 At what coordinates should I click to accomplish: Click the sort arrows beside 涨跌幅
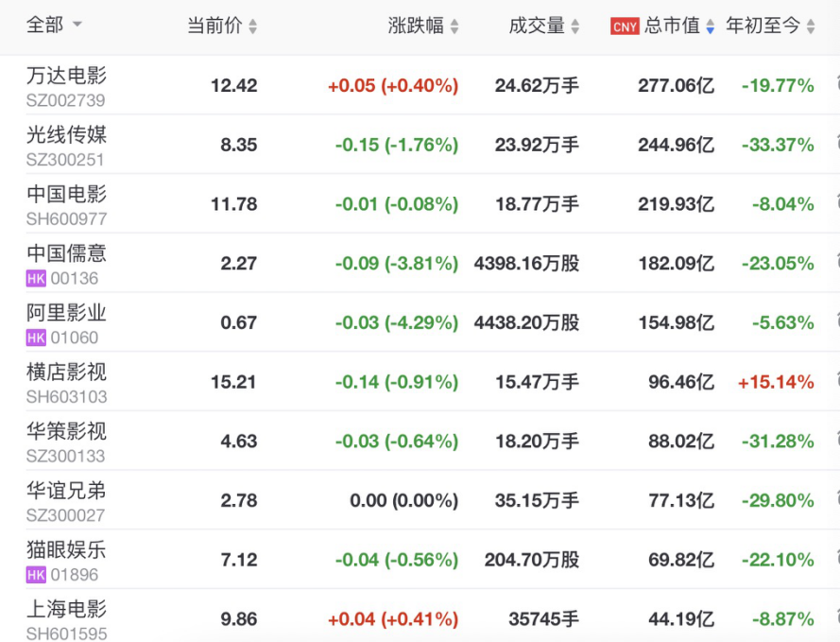pos(454,27)
